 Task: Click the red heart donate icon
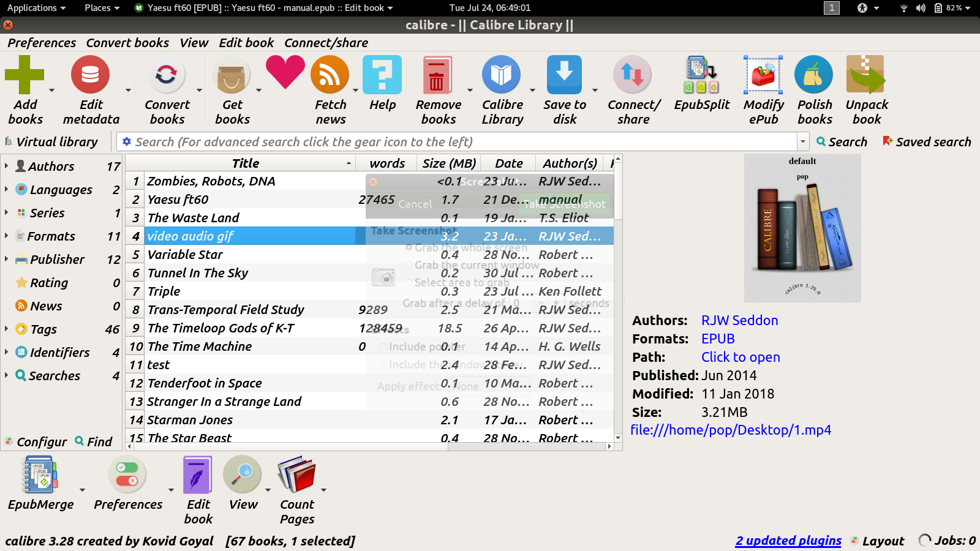point(285,72)
